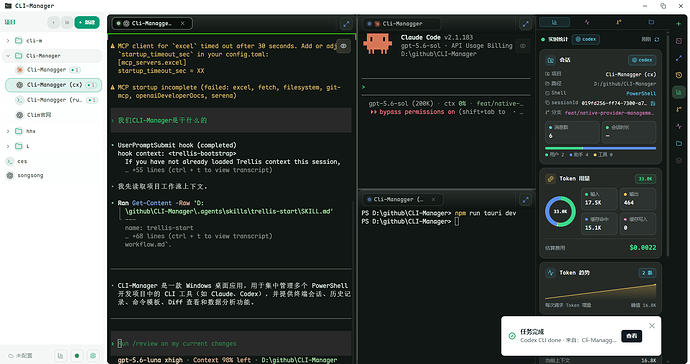The height and width of the screenshot is (364, 690).
Task: Select the statistics tab in right panel header
Action: (x=554, y=22)
